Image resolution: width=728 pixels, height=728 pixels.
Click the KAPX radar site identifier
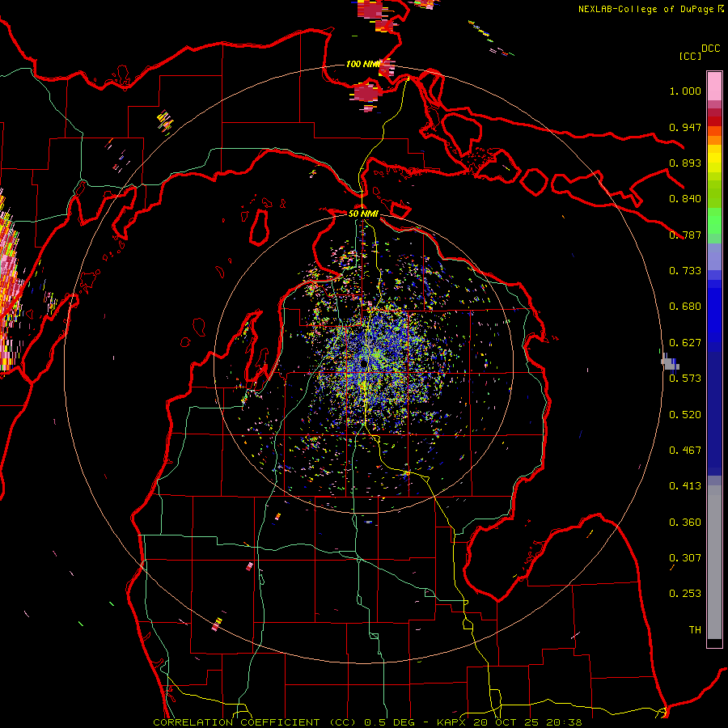tap(452, 722)
